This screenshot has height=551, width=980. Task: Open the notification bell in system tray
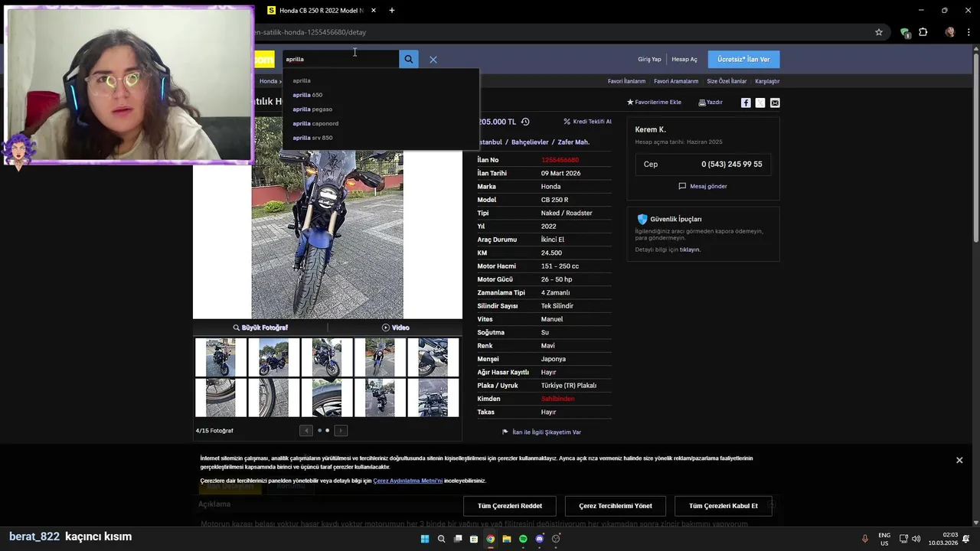[966, 539]
